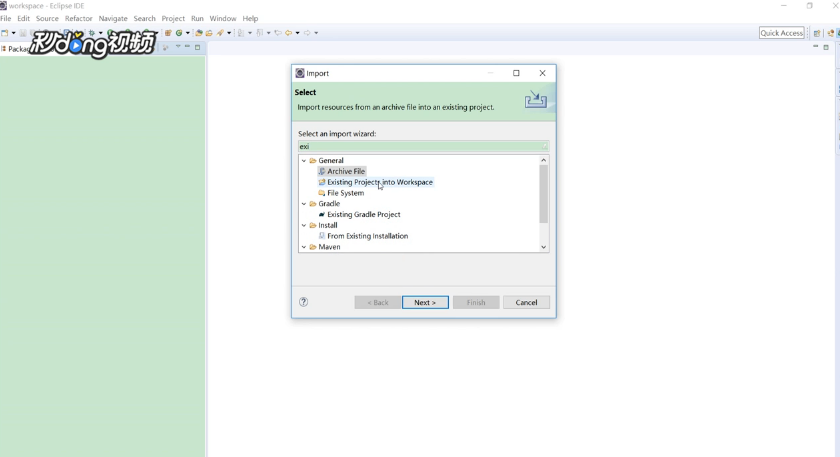This screenshot has width=840, height=457.
Task: Click the wizard list scrollbar thumb
Action: tap(543, 193)
